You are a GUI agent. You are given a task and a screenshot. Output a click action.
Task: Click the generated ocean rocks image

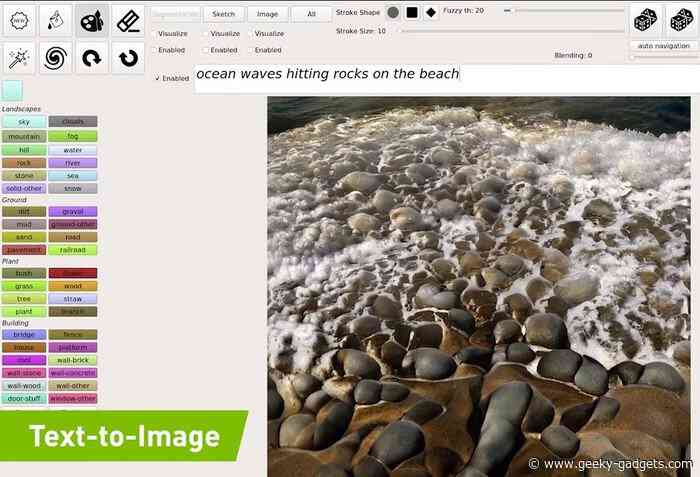[479, 286]
